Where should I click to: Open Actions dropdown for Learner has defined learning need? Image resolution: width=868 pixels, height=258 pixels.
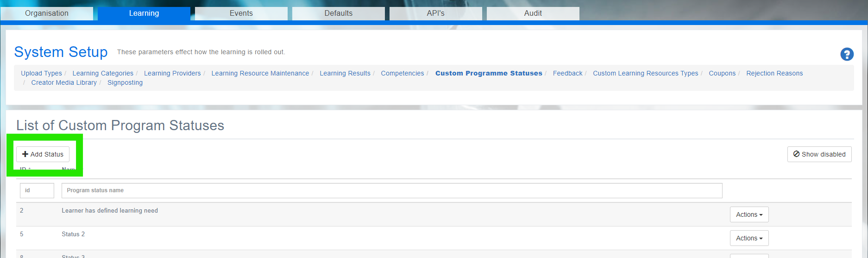tap(749, 214)
